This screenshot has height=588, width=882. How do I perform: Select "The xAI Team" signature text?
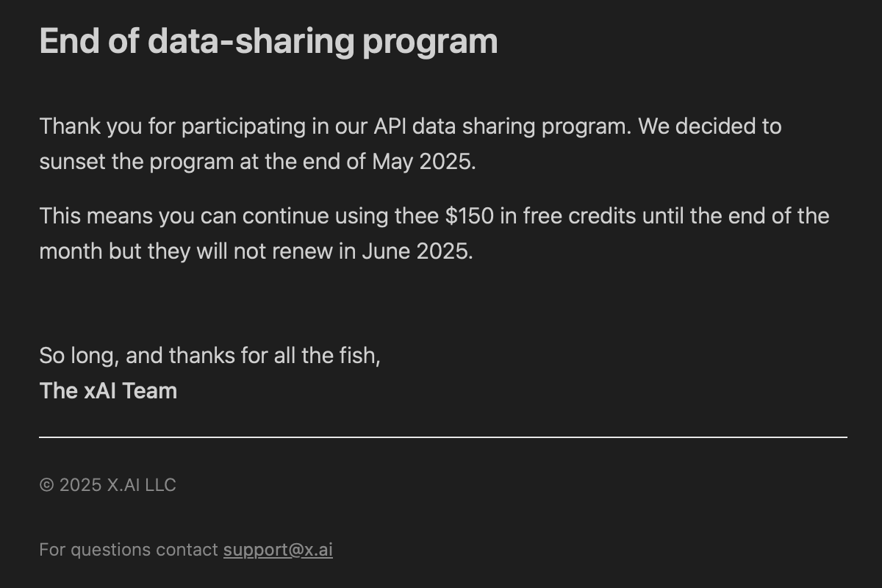108,391
